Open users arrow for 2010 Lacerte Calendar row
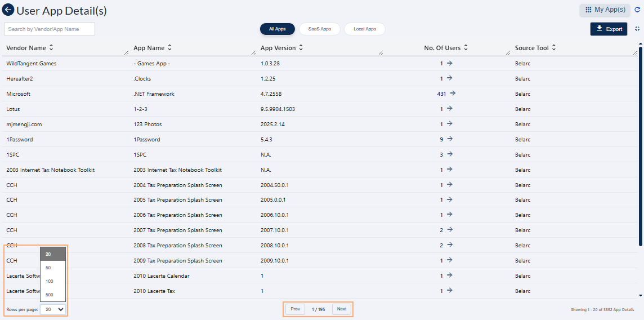The width and height of the screenshot is (644, 320). click(449, 275)
